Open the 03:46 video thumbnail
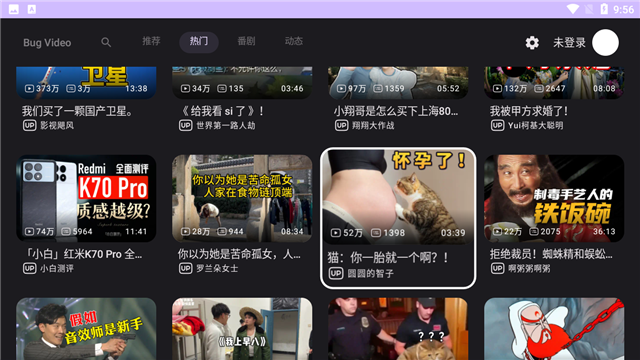 point(242,82)
